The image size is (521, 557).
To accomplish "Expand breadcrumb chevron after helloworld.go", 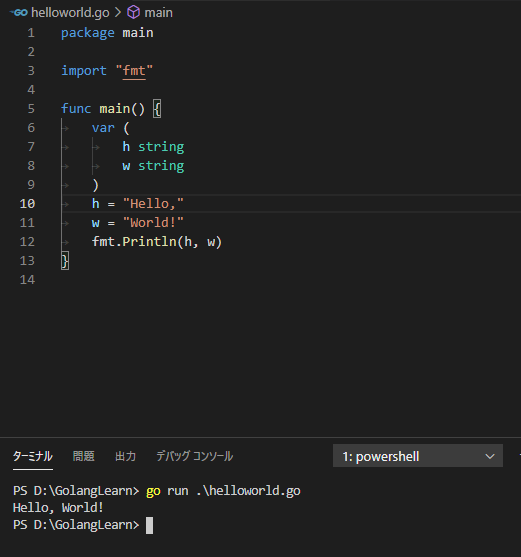I will [118, 13].
